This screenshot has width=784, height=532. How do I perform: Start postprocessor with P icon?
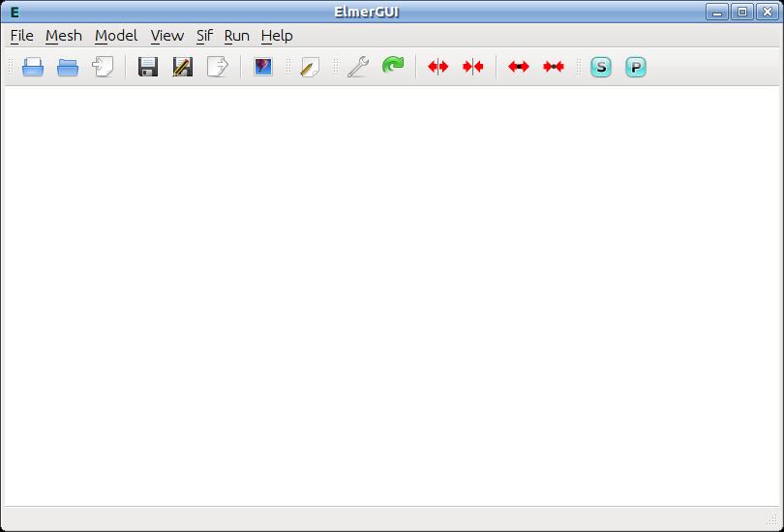click(x=636, y=67)
